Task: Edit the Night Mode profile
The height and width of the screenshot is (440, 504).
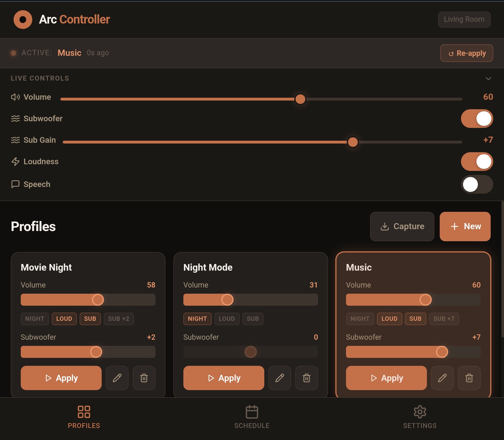Action: click(280, 378)
